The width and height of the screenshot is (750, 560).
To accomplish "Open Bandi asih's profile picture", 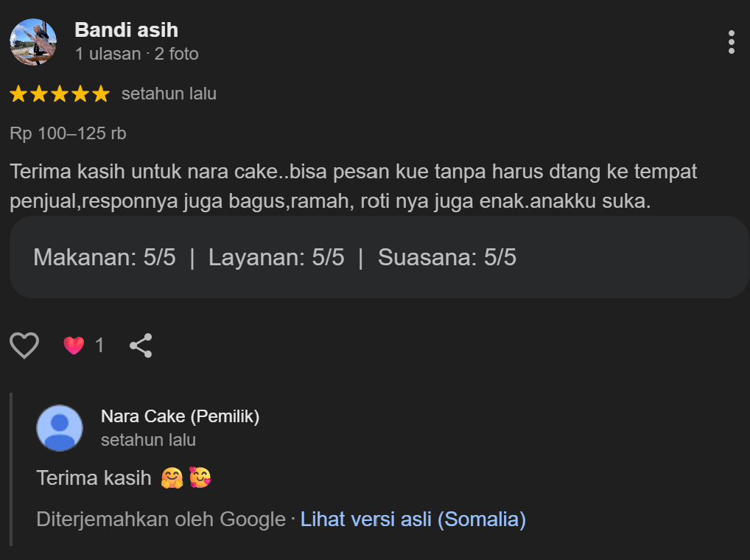I will [x=33, y=41].
